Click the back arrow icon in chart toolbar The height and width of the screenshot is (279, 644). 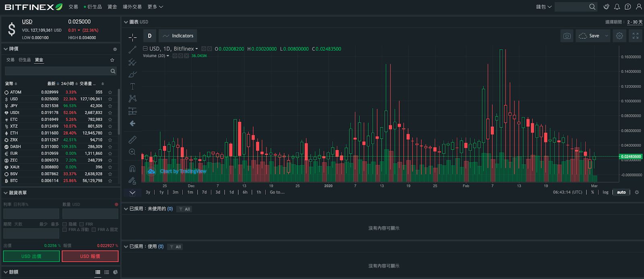(x=132, y=123)
